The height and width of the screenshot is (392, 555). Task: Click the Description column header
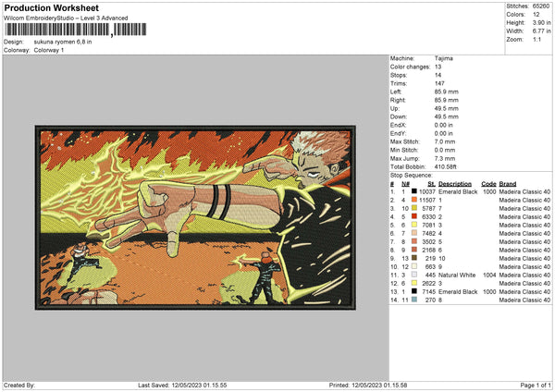point(455,184)
